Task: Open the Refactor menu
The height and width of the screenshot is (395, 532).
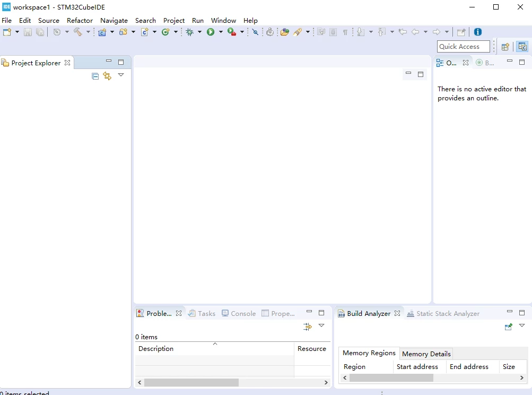Action: [80, 20]
